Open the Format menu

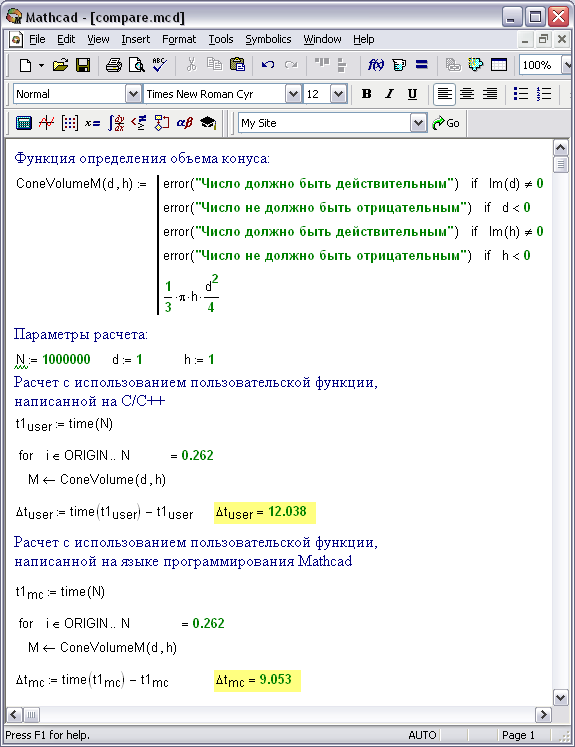tap(179, 40)
